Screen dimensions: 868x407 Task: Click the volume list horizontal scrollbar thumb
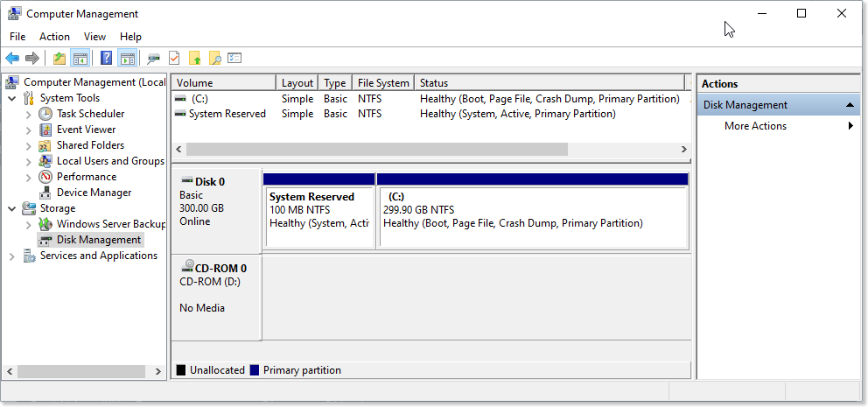(377, 149)
